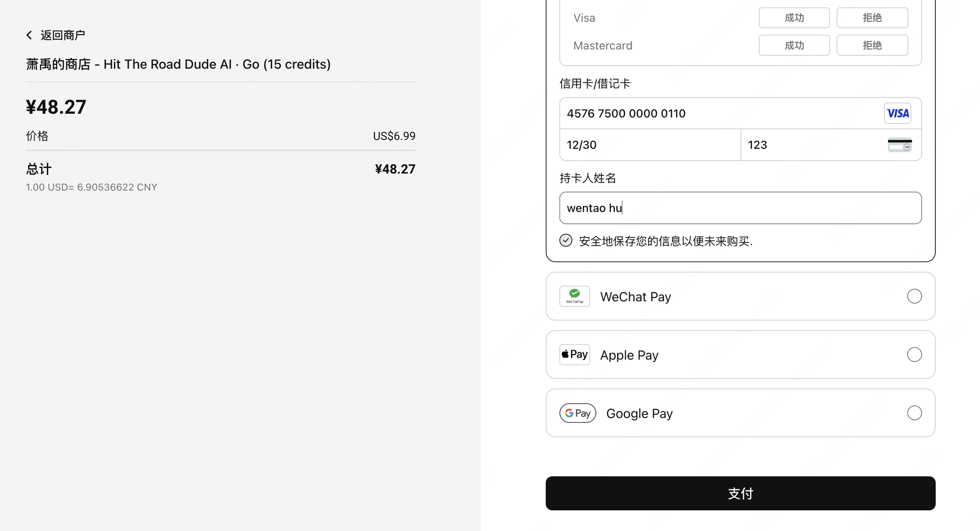Click the CVC card hint icon
The width and height of the screenshot is (980, 531).
tap(900, 145)
